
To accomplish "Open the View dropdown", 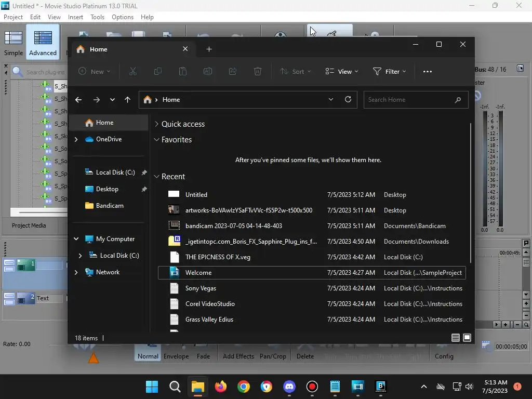I will point(342,71).
